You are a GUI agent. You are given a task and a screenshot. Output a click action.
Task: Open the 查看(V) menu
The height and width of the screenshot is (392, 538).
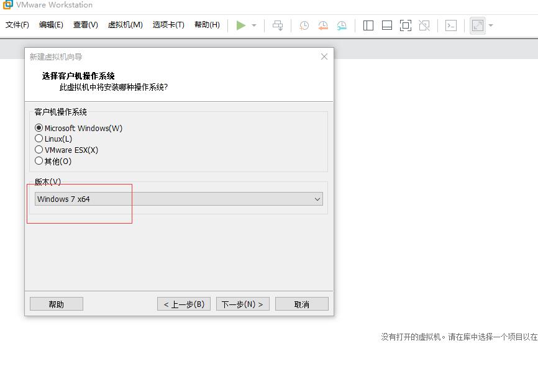click(86, 25)
